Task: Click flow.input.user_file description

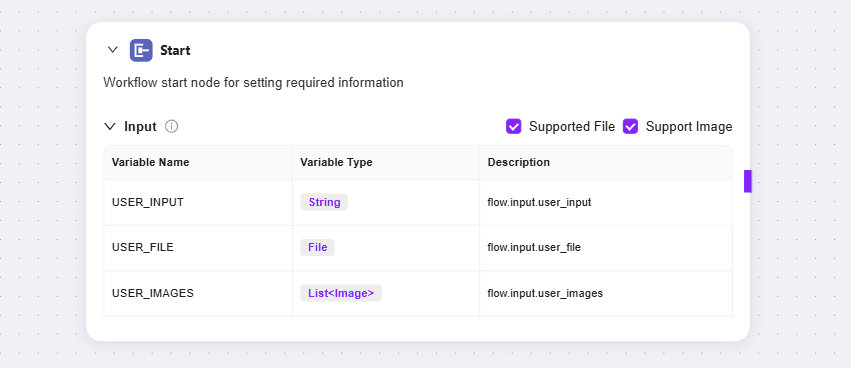Action: coord(534,248)
